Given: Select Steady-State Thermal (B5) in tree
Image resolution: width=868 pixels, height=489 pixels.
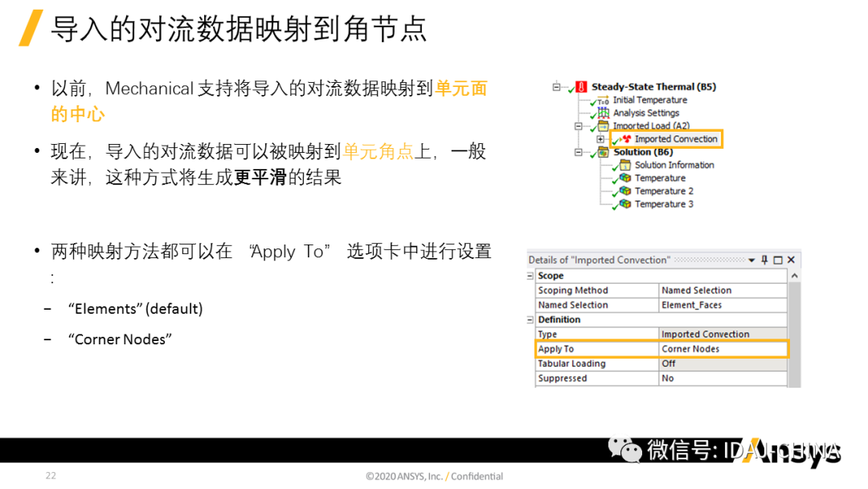Looking at the screenshot, I should click(x=653, y=87).
